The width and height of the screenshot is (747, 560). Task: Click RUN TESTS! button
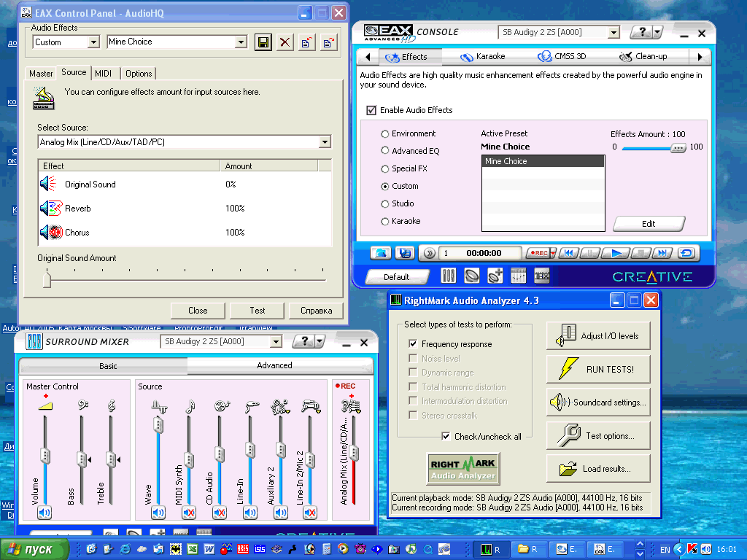(x=598, y=369)
